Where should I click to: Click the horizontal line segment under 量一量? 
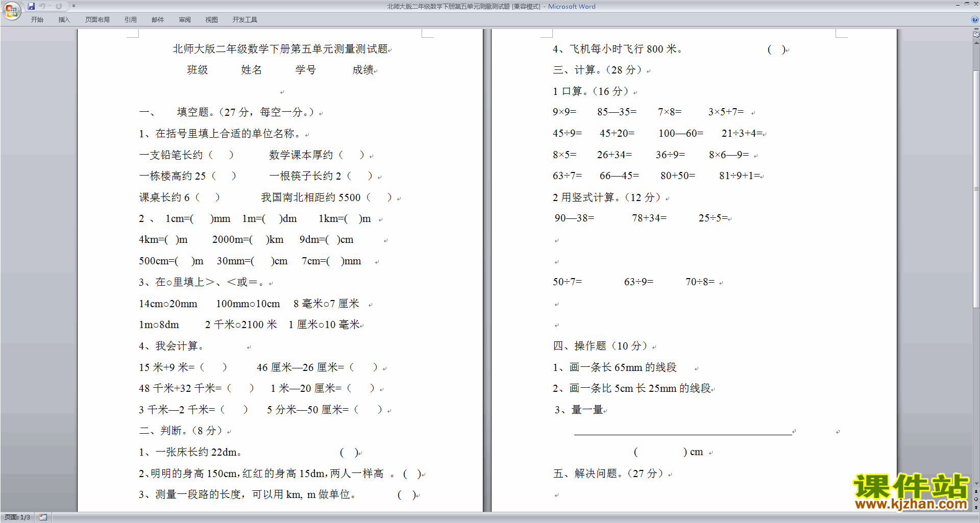click(683, 435)
